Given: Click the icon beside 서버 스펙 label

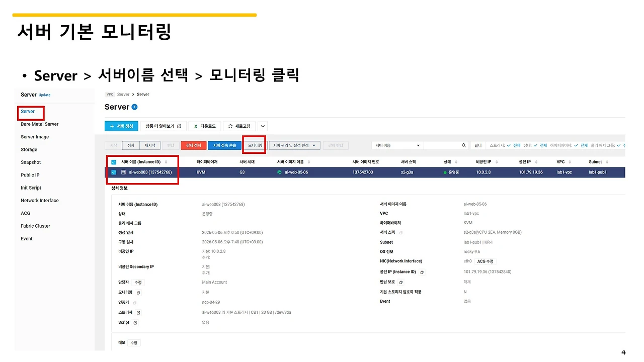Looking at the screenshot, I should pos(401,233).
